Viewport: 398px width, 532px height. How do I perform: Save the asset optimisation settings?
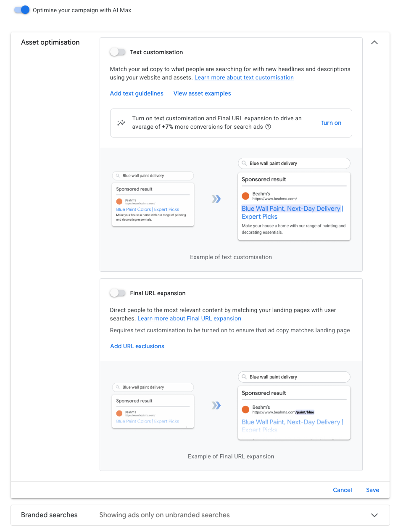click(x=372, y=490)
